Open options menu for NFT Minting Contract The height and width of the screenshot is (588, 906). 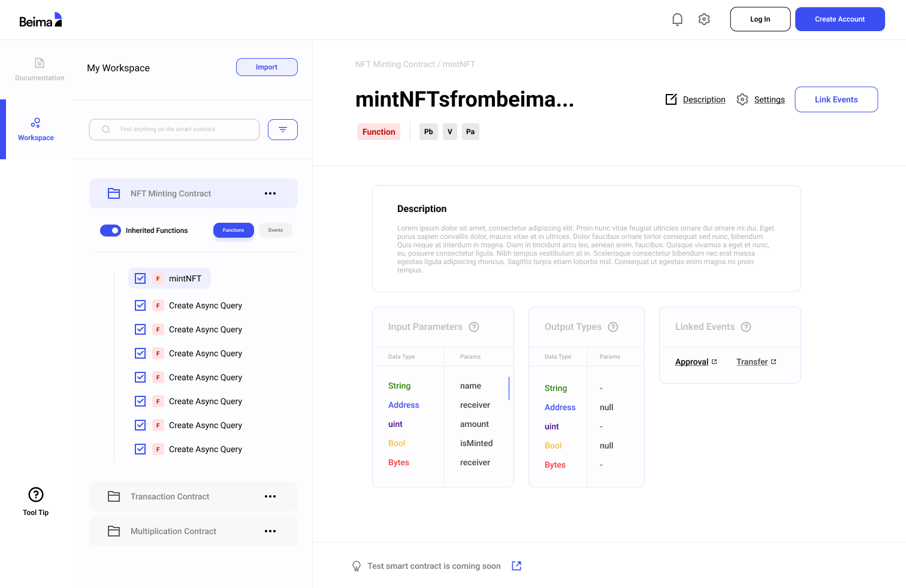point(270,193)
